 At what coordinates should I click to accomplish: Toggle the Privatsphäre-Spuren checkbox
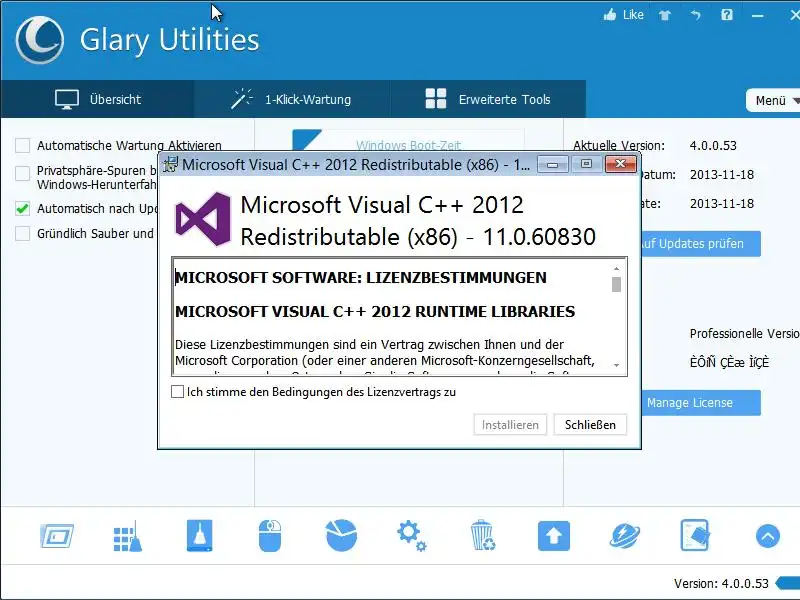tap(22, 173)
